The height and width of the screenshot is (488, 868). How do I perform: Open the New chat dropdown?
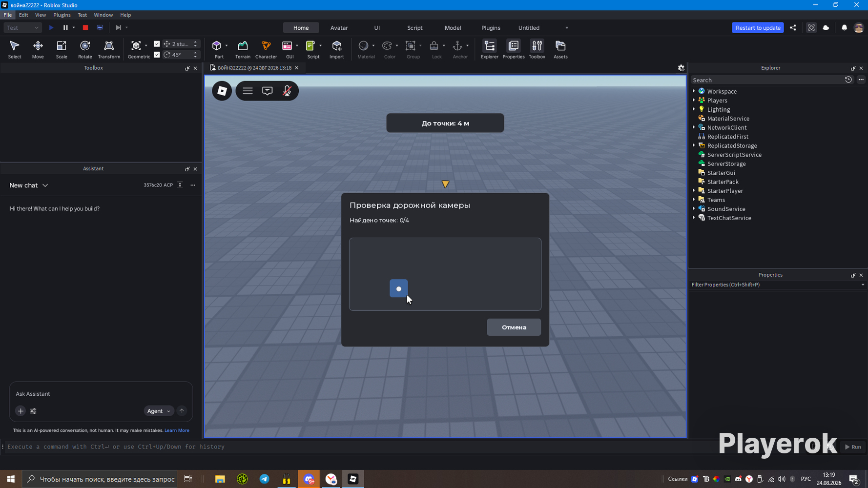click(29, 185)
